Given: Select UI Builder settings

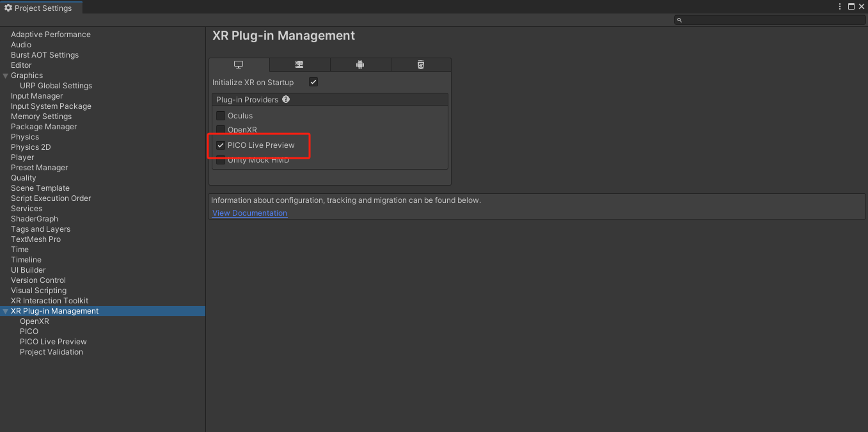Looking at the screenshot, I should 28,270.
